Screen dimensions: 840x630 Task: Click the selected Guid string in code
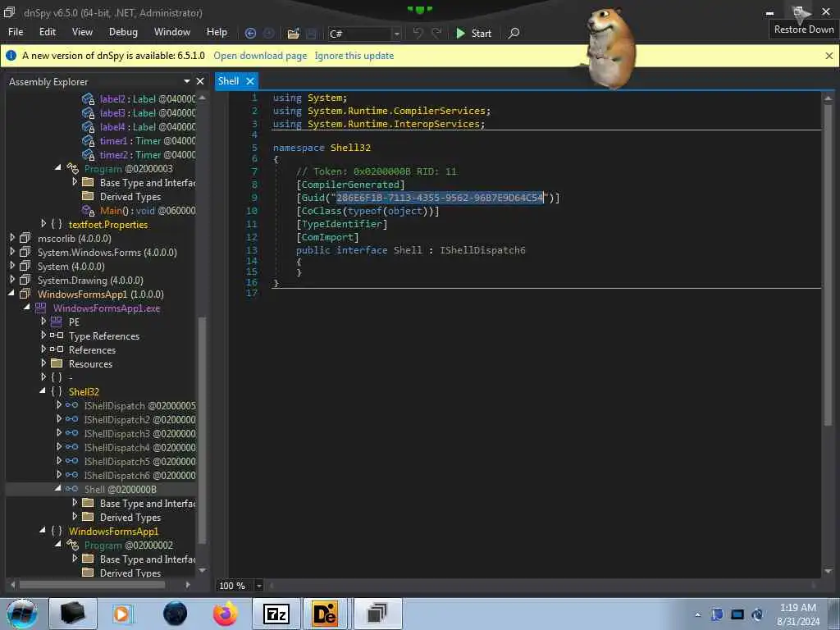[440, 198]
